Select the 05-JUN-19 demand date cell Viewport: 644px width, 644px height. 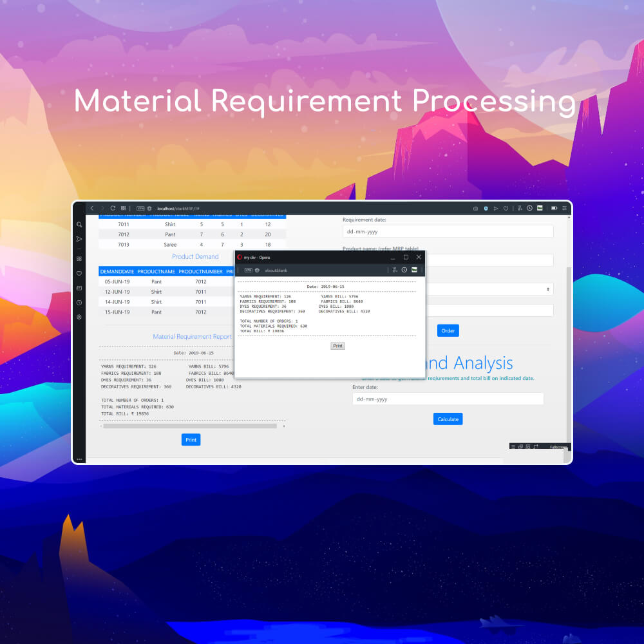tap(117, 282)
